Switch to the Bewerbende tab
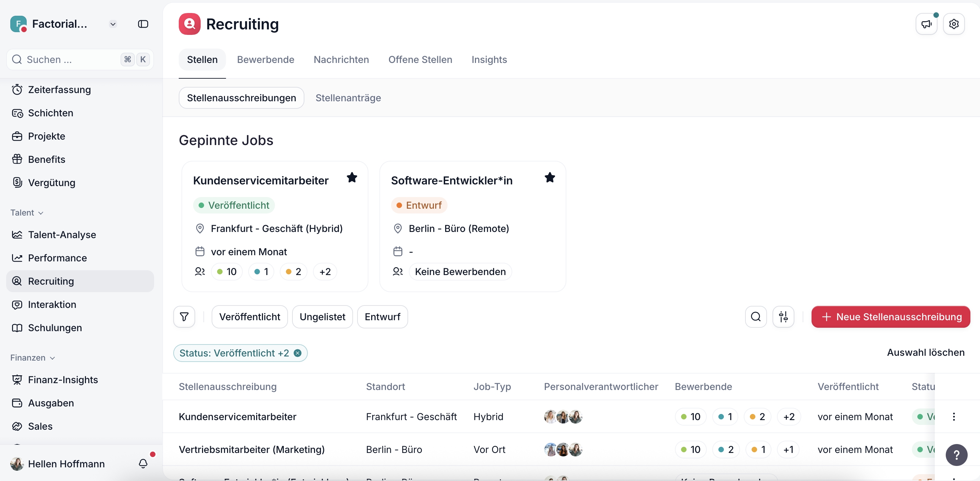The image size is (980, 481). tap(265, 60)
